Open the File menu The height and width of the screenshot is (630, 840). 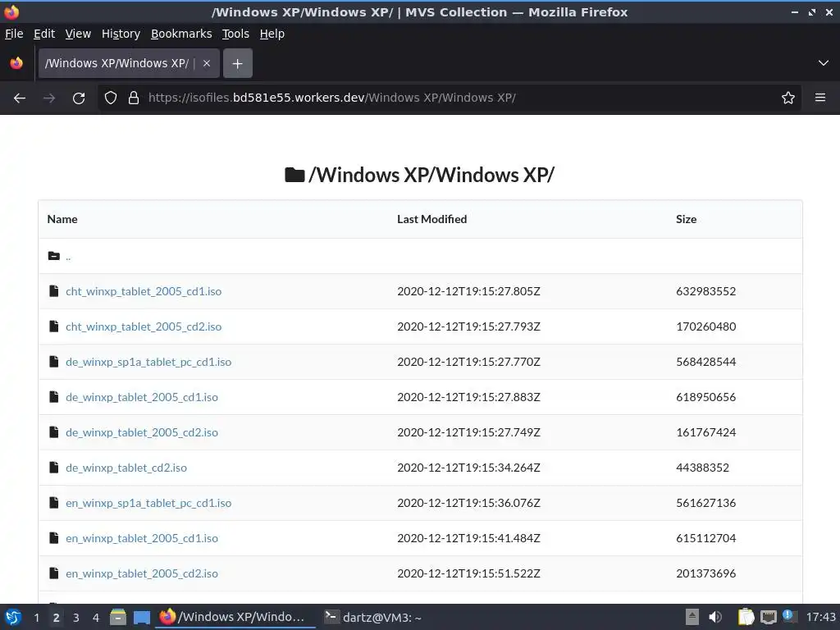(x=14, y=34)
